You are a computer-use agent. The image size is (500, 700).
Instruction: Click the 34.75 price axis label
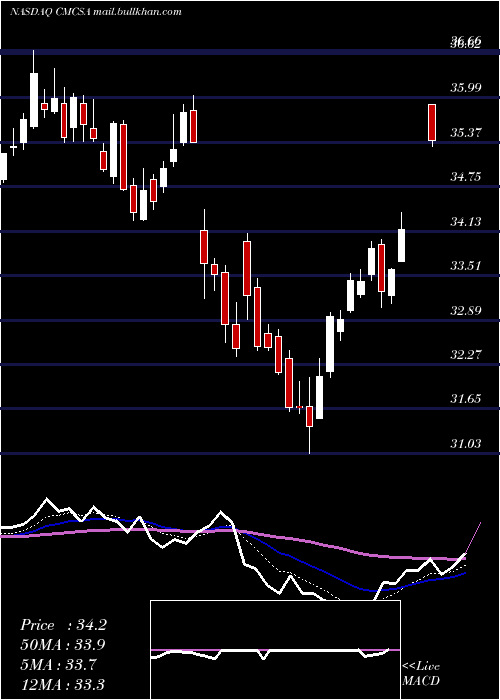tap(466, 177)
